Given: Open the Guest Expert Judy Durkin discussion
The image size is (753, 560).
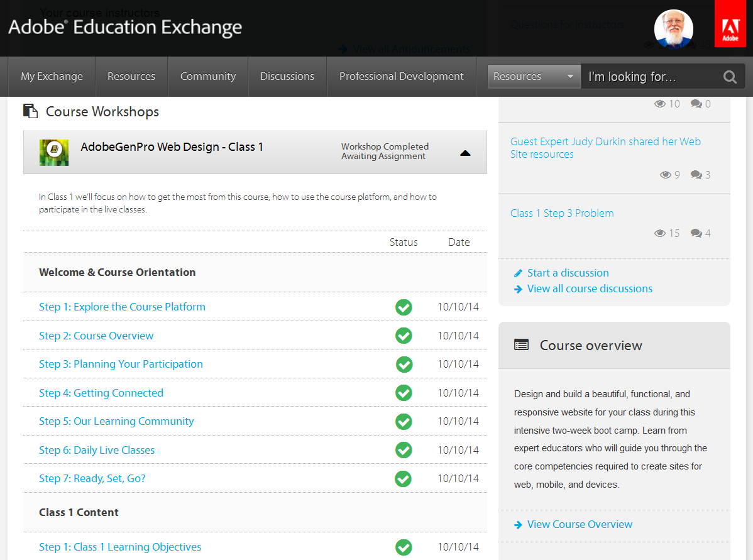Looking at the screenshot, I should coord(605,148).
